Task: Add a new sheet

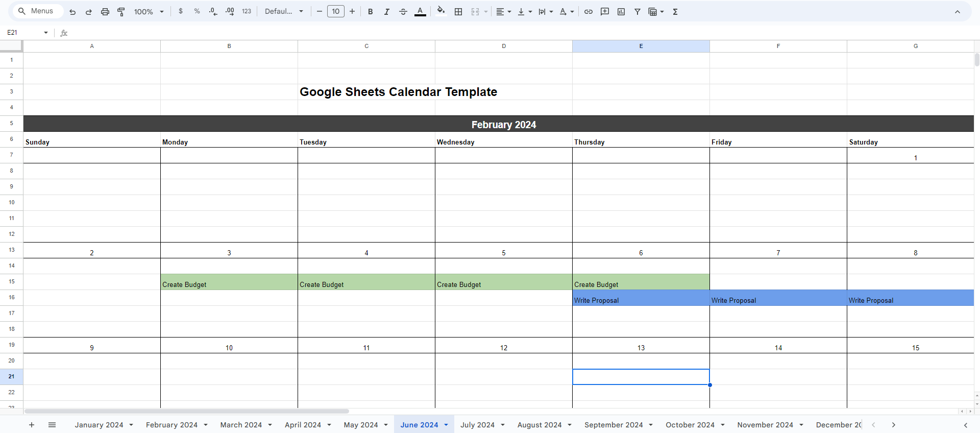Action: tap(32, 425)
